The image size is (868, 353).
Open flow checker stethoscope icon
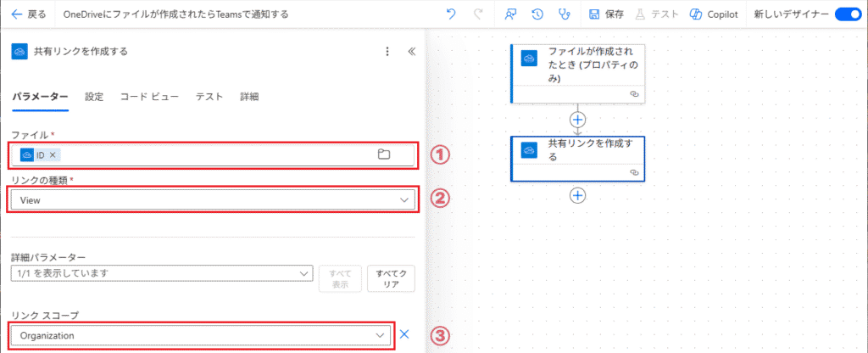coord(564,14)
